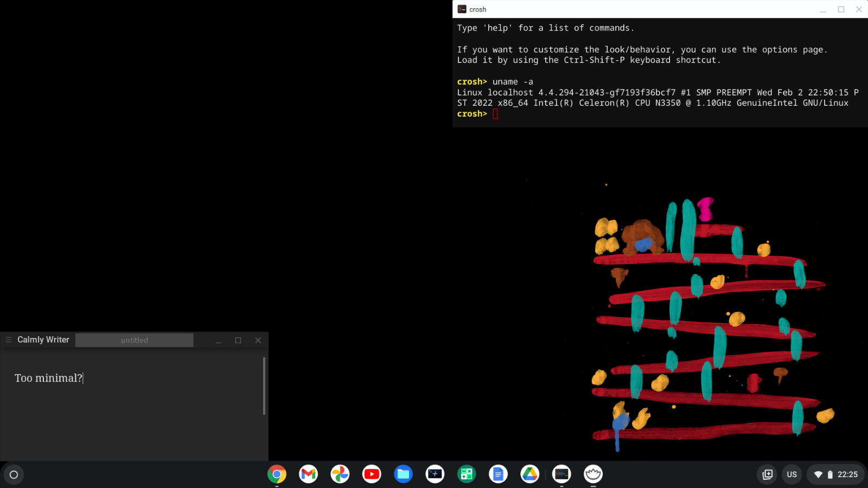Image resolution: width=868 pixels, height=488 pixels.
Task: Switch to the Secure Shell crosh app
Action: click(561, 474)
